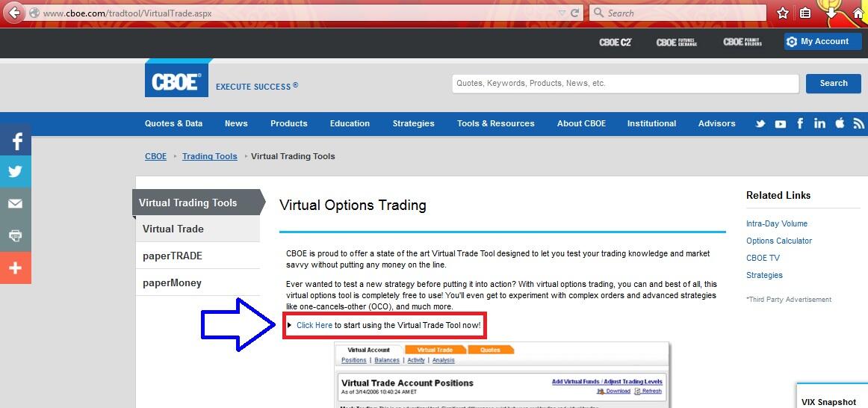Open the address bar history dropdown arrow
Screen dimensions: 868x408
coord(562,13)
